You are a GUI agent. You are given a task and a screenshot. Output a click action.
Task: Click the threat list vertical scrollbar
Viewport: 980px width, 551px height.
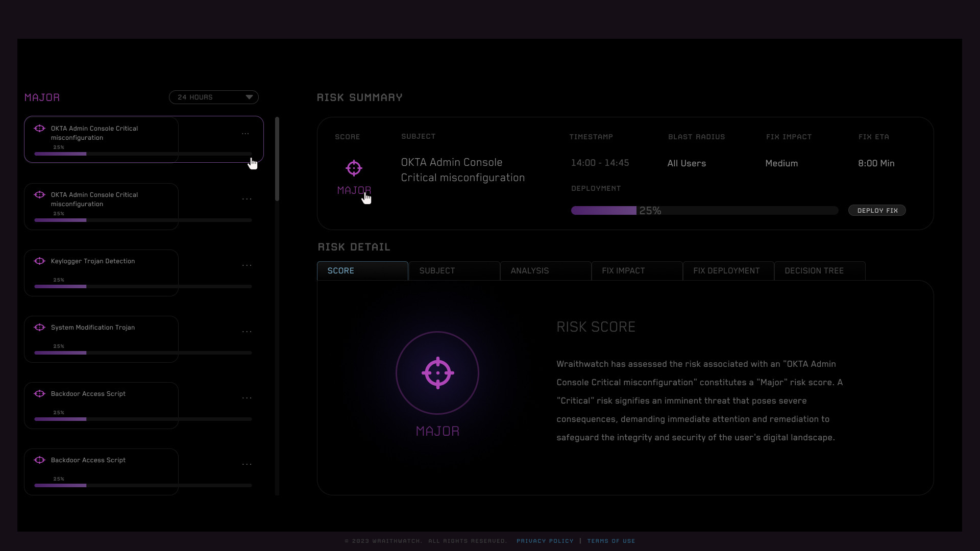pos(277,159)
